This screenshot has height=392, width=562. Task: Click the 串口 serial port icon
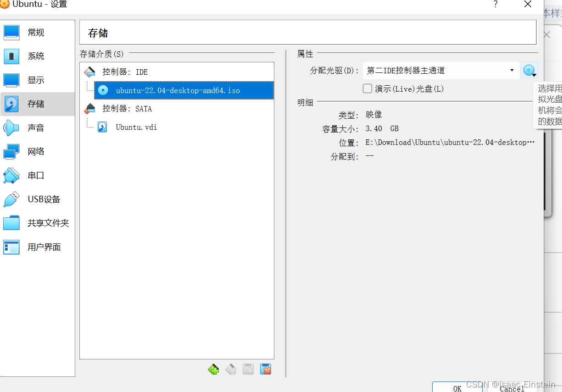coord(11,176)
